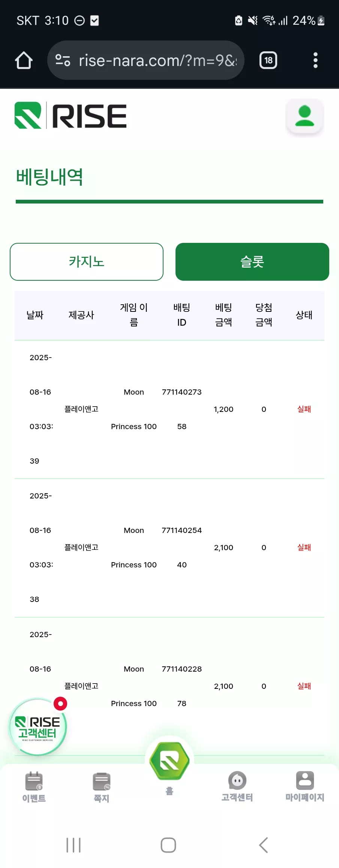Open 고객센터 in the bottom navigation
The image size is (339, 868).
point(237,786)
